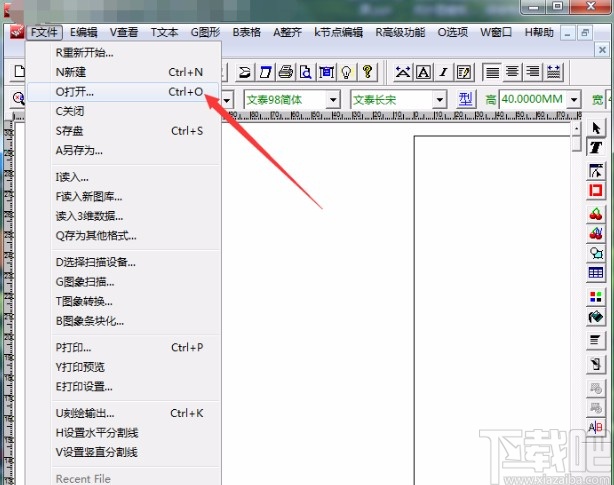Click the boxed letter A icon
This screenshot has height=485, width=614.
[x=423, y=72]
